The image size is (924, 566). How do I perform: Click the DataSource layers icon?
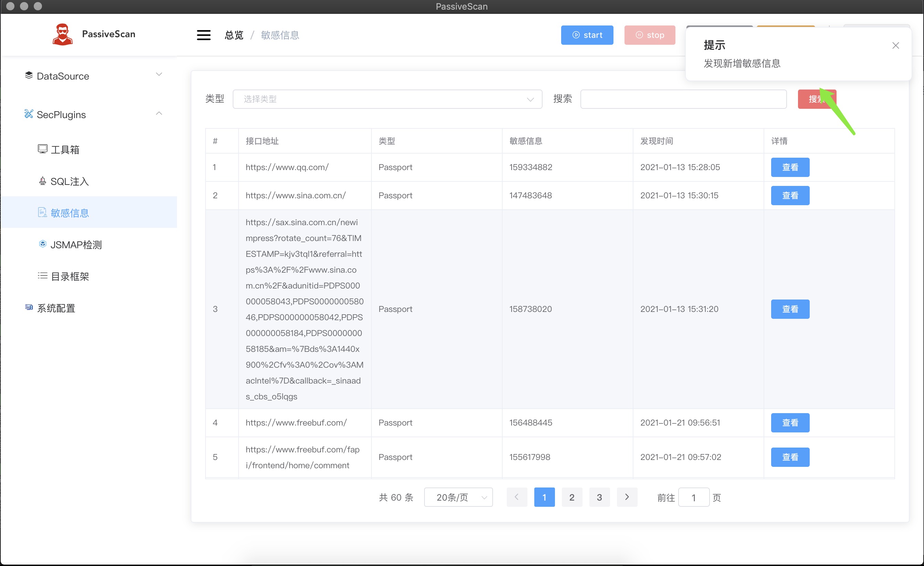[29, 75]
